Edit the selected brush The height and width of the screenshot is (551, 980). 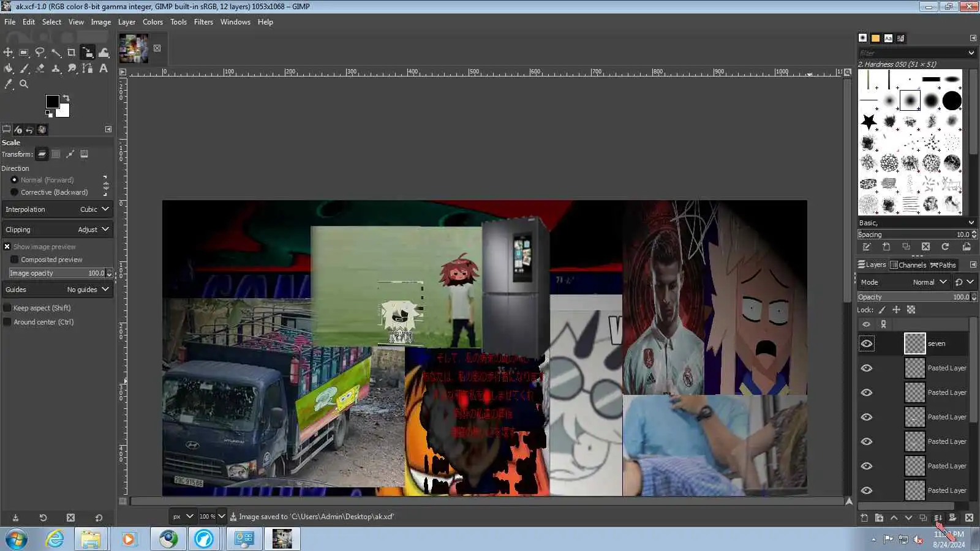866,247
